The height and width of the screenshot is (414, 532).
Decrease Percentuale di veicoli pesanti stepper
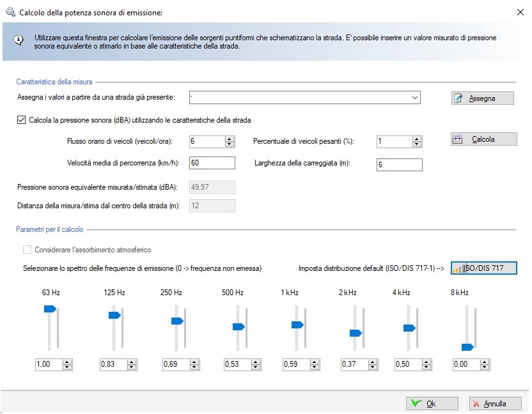click(417, 144)
